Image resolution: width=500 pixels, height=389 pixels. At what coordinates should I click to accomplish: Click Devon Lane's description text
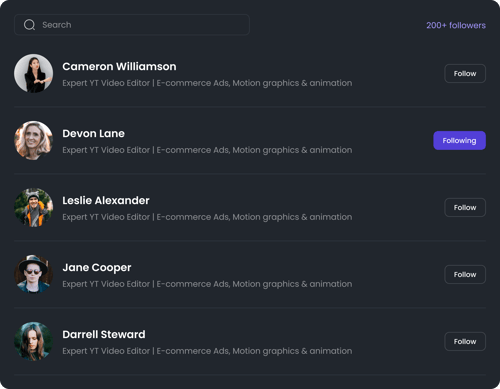(x=207, y=150)
